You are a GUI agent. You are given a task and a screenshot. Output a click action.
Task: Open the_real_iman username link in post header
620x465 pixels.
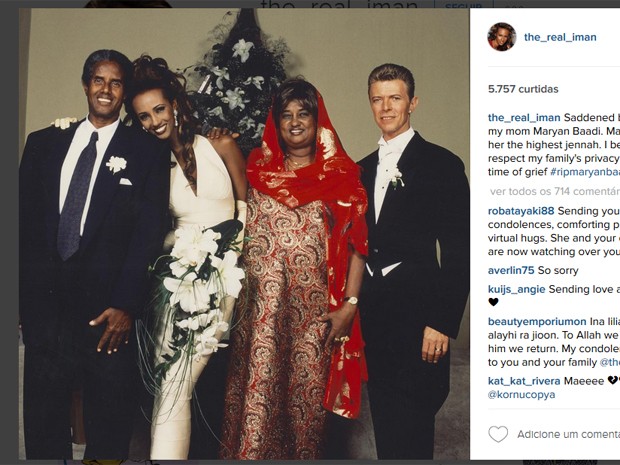pos(560,37)
